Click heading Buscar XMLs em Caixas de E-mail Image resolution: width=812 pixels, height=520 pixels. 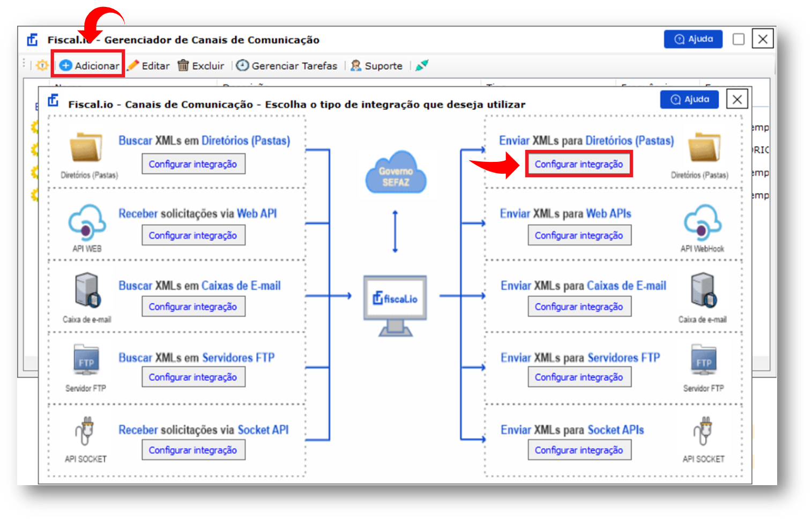pos(199,286)
